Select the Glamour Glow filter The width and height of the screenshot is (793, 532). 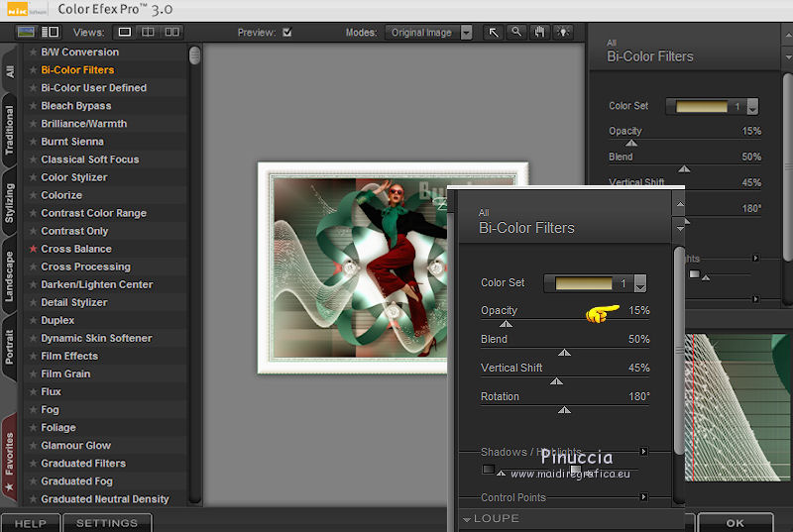click(75, 446)
